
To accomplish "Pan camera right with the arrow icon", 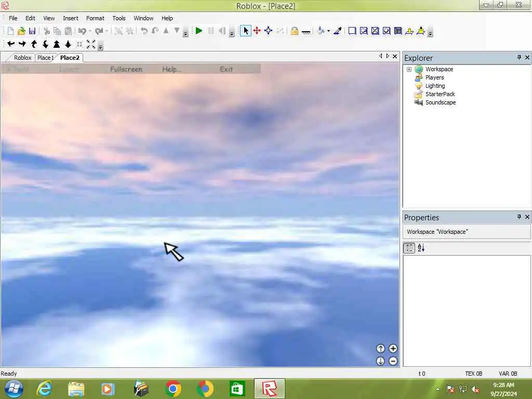I will pos(22,44).
